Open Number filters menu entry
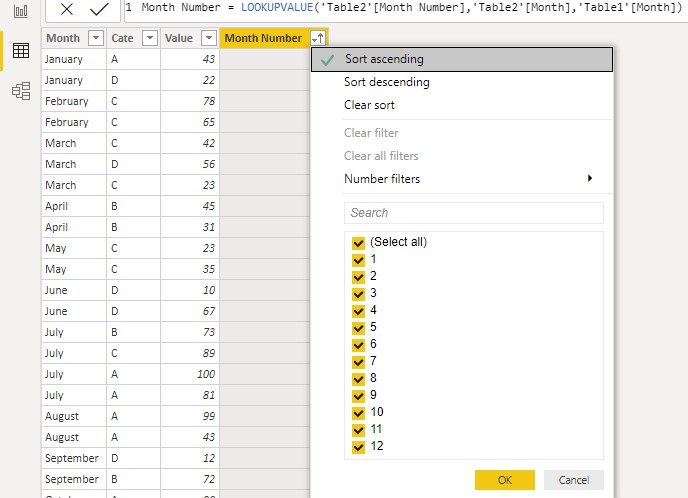This screenshot has height=498, width=688. click(382, 179)
